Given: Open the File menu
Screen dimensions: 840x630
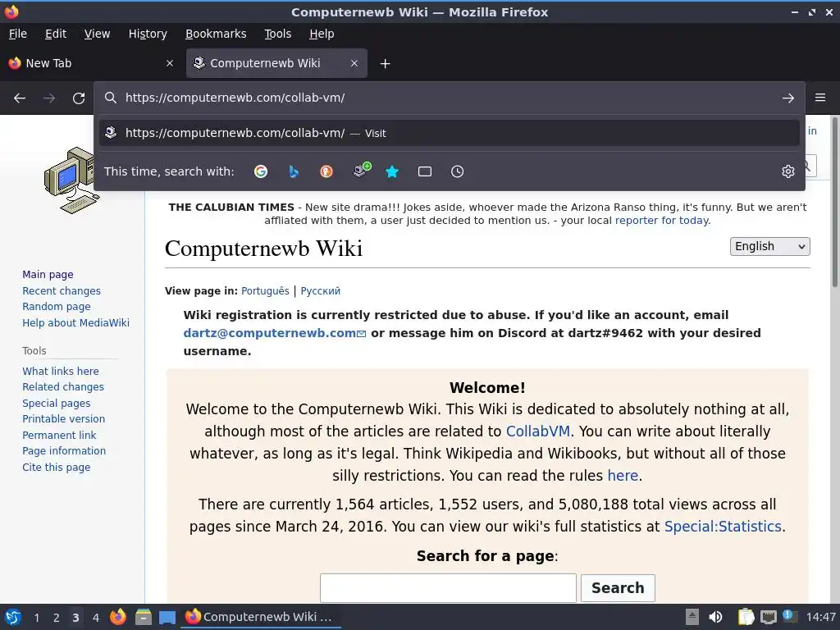Looking at the screenshot, I should coord(18,34).
